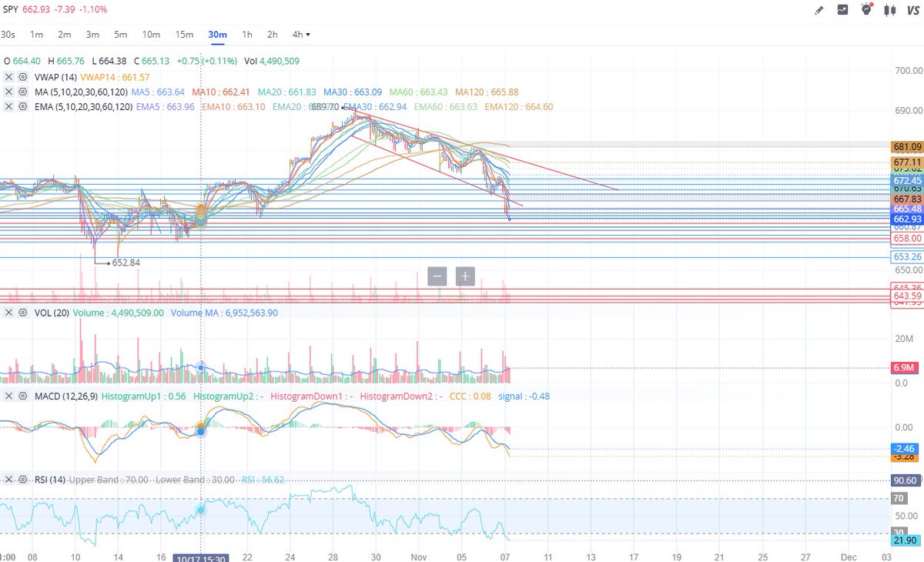Open MA indicator settings dialog

[x=22, y=92]
